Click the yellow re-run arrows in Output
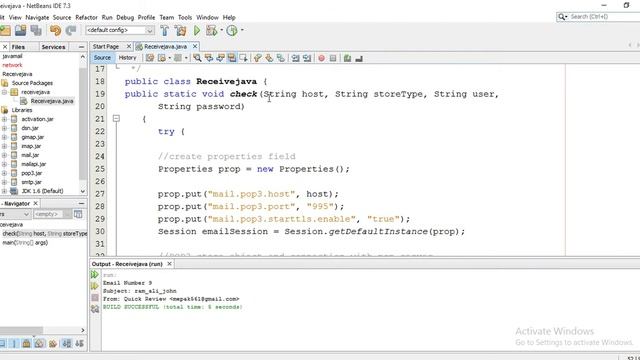The image size is (640, 360). click(95, 286)
